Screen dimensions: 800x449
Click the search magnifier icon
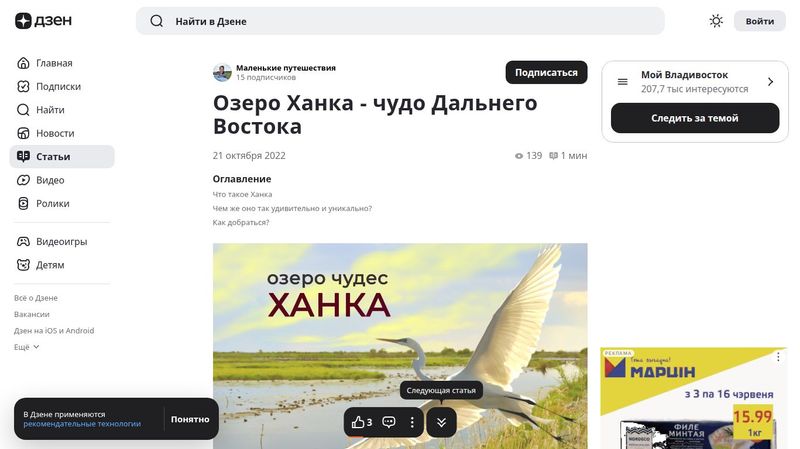pyautogui.click(x=157, y=21)
